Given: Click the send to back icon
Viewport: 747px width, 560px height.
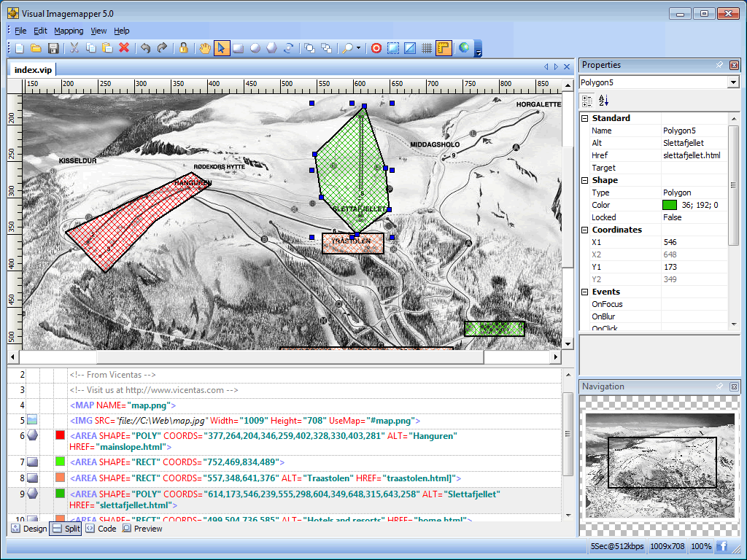Looking at the screenshot, I should [326, 48].
